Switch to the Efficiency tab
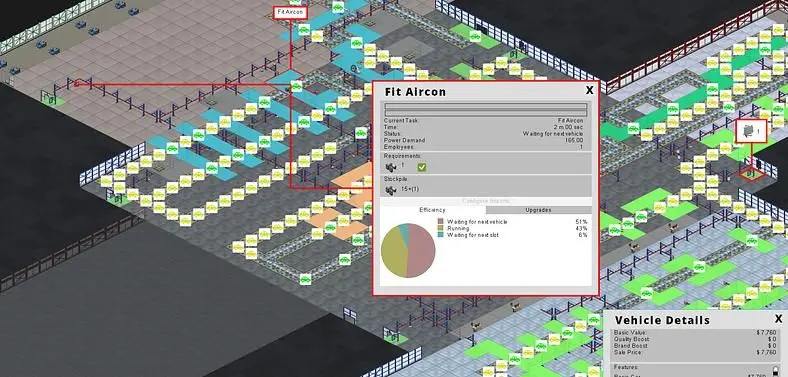 tap(432, 210)
